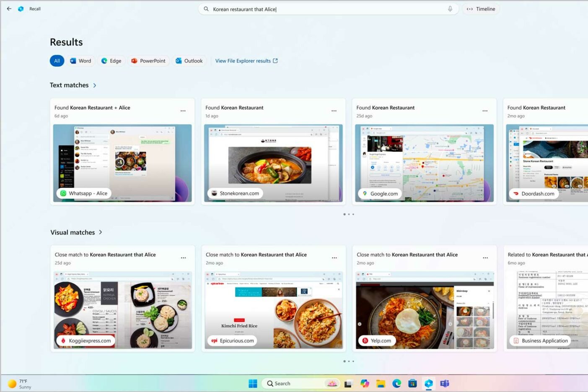Open more options on Epicurious.com card

[x=334, y=258]
